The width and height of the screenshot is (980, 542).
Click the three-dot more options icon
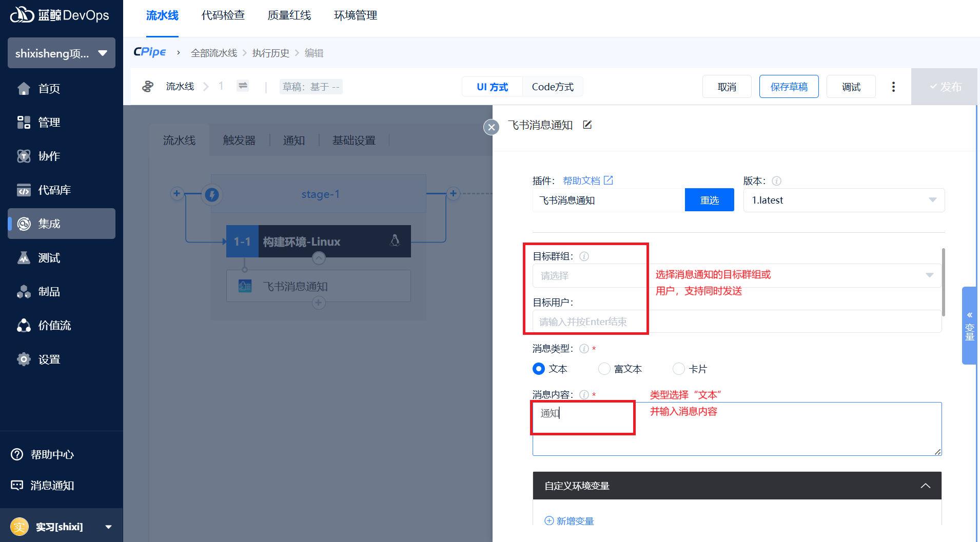tap(893, 87)
